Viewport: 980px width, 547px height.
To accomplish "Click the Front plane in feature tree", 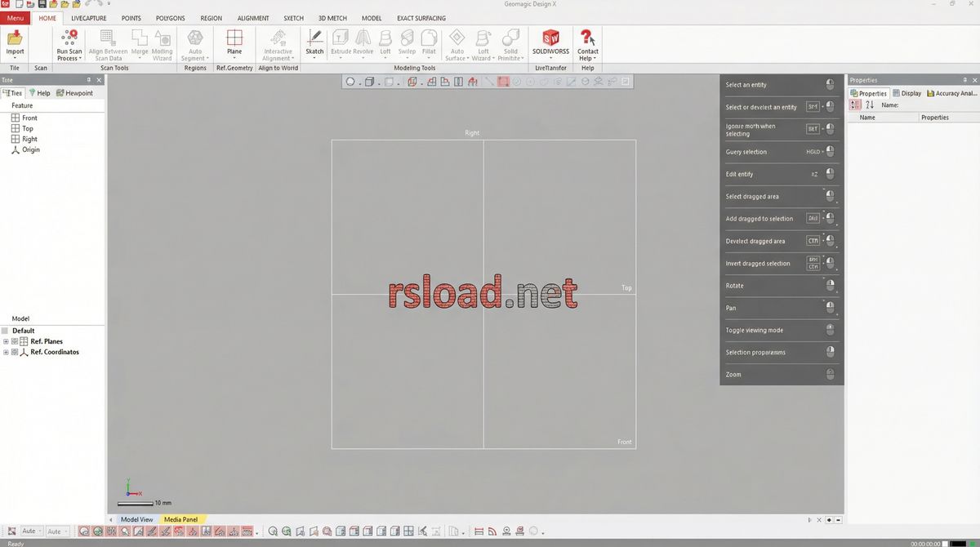I will 29,118.
